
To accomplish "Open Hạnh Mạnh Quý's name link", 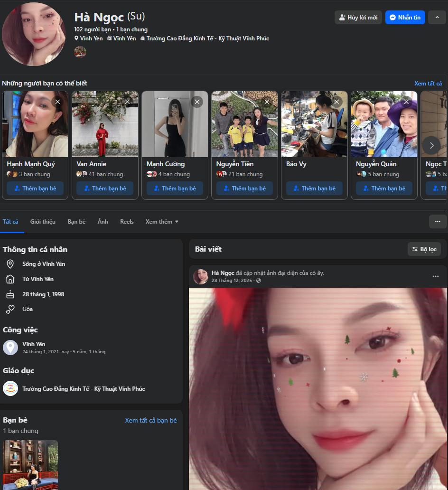I will tap(31, 164).
